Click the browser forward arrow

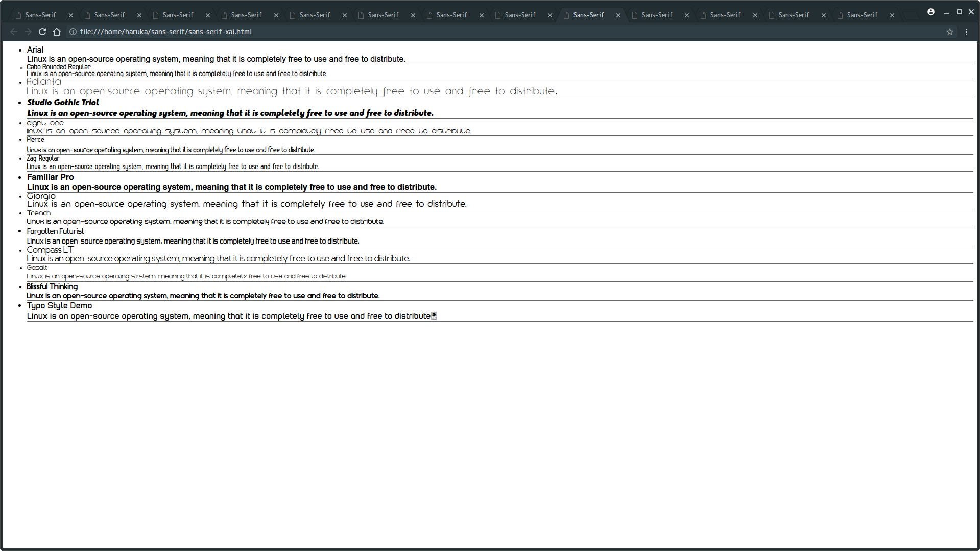(28, 32)
